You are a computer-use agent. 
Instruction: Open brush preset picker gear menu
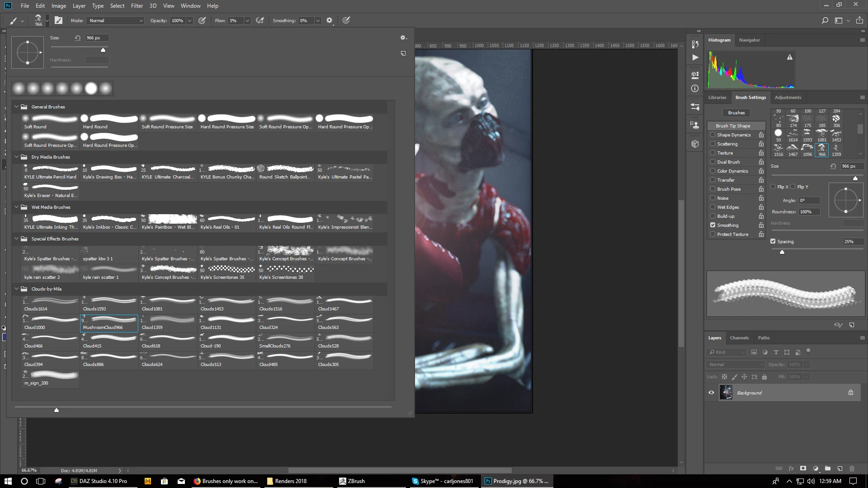pyautogui.click(x=403, y=38)
